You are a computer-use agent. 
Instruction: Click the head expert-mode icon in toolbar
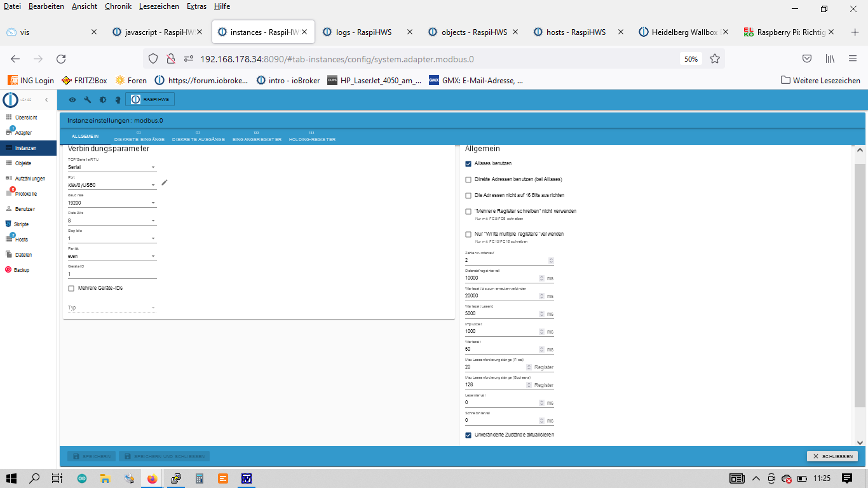coord(118,100)
